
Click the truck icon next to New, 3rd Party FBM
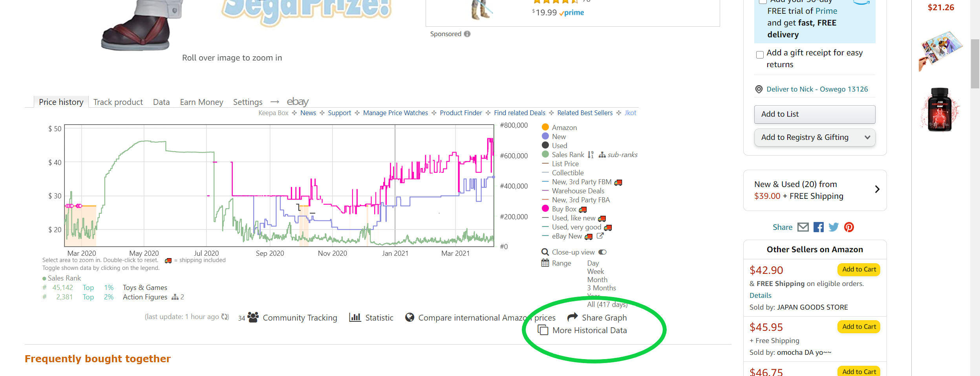[x=618, y=182]
